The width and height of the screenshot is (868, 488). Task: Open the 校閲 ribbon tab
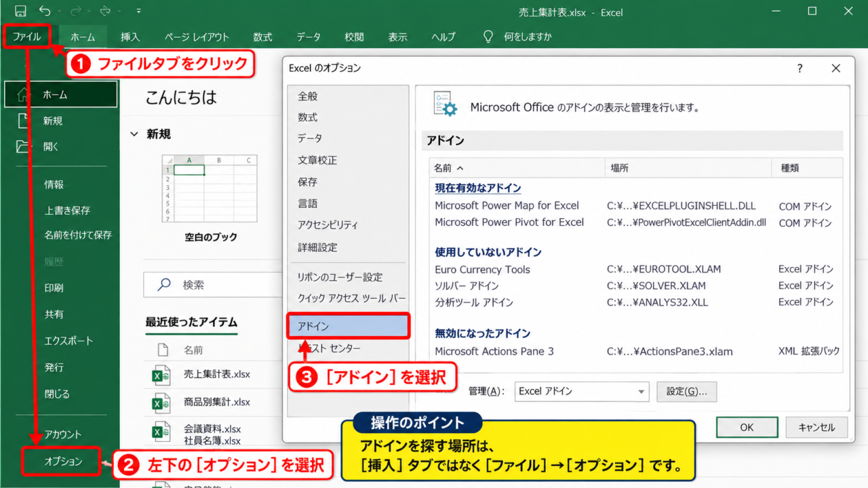point(354,37)
